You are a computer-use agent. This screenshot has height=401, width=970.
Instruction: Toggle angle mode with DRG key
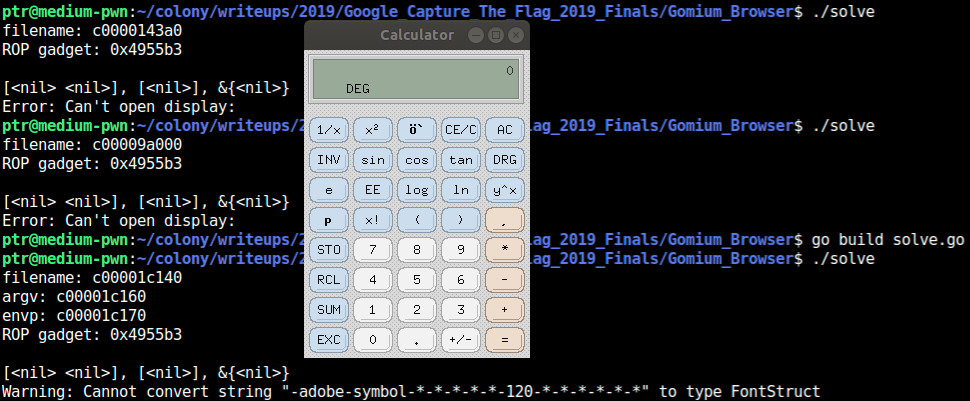(505, 160)
